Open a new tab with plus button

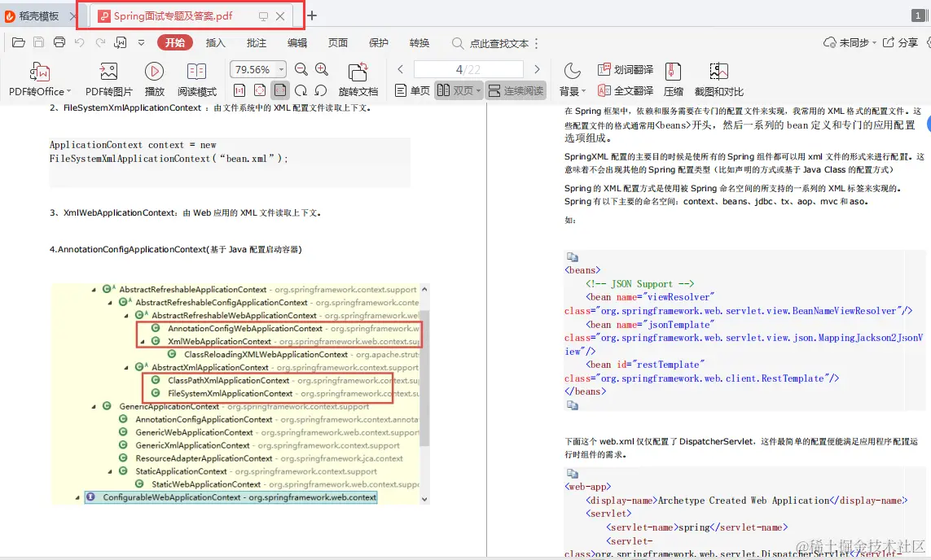312,16
